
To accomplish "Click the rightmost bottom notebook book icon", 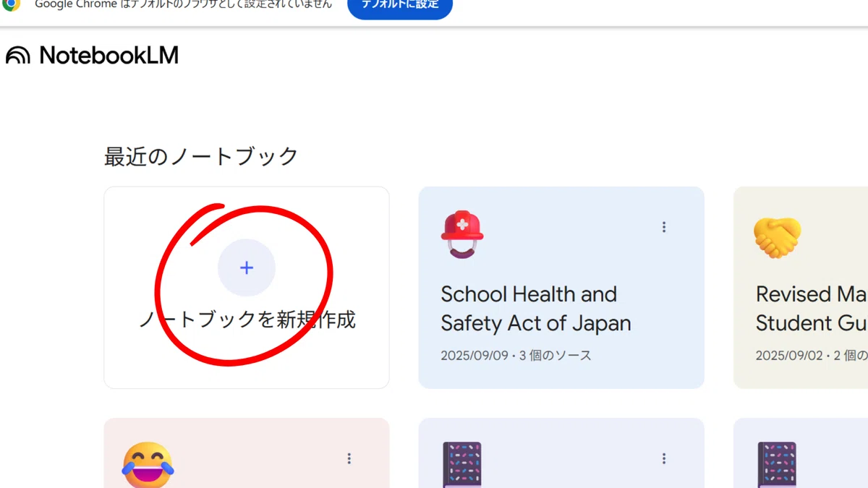I will (x=777, y=465).
